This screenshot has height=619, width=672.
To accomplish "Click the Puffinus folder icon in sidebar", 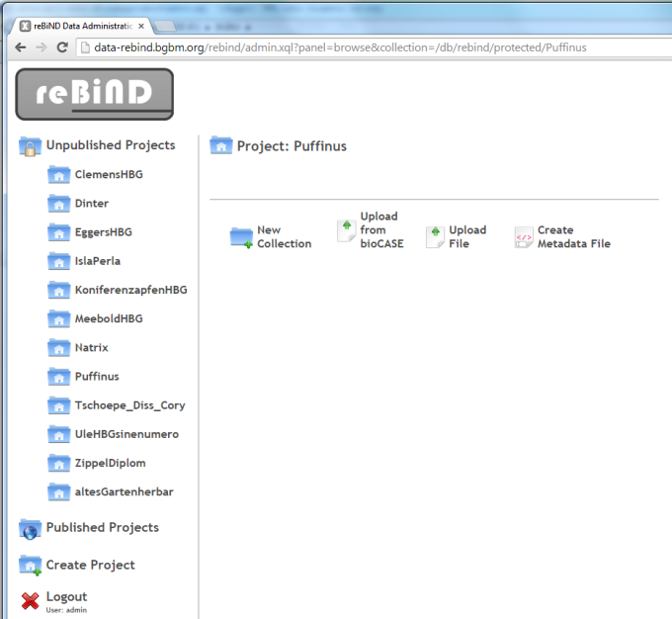I will [x=58, y=376].
